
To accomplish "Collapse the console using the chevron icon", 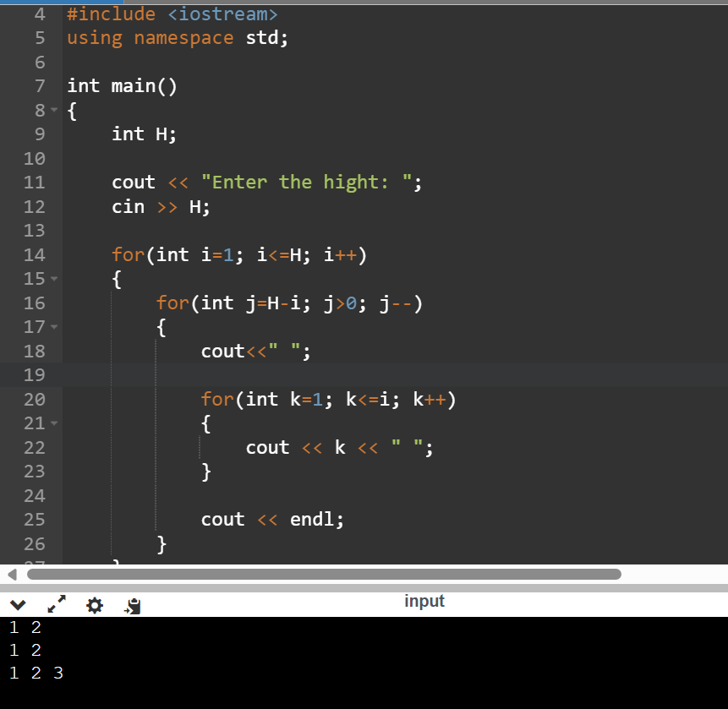I will coord(17,605).
